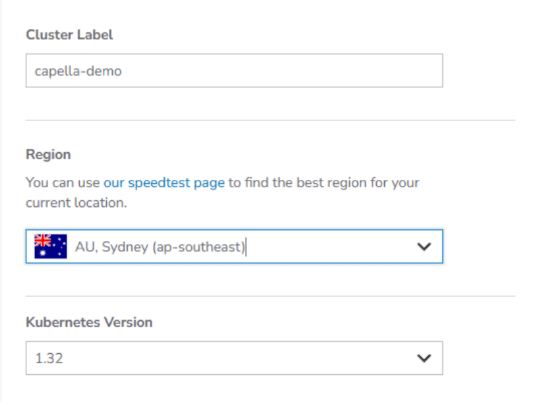Click the 'Region' heading
Screen dimensions: 553x409
coord(48,154)
